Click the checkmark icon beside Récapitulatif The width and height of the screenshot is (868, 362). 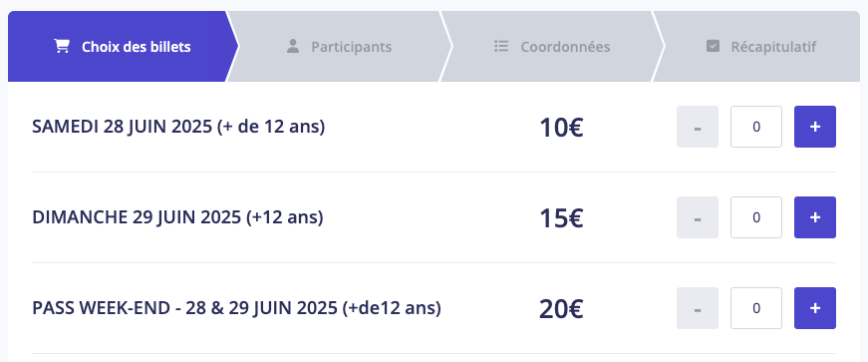click(x=713, y=47)
